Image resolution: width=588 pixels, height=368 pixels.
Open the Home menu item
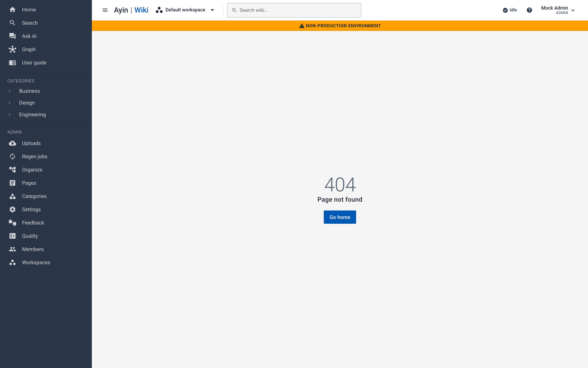(46, 10)
